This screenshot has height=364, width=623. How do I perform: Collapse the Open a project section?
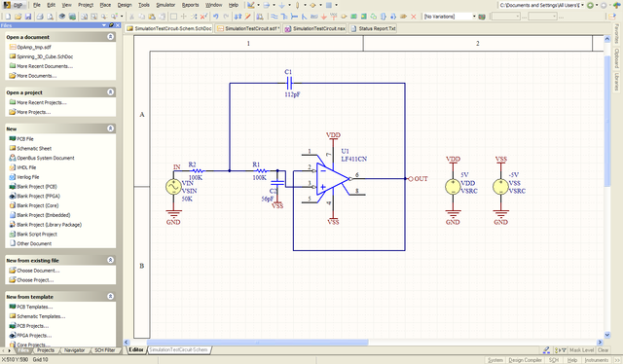[110, 91]
